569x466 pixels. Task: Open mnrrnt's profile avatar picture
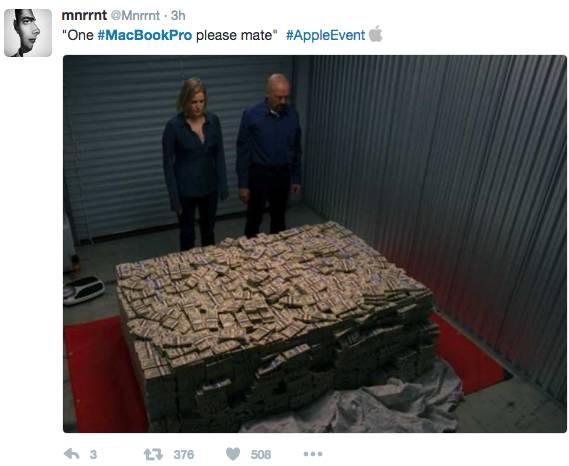(28, 33)
